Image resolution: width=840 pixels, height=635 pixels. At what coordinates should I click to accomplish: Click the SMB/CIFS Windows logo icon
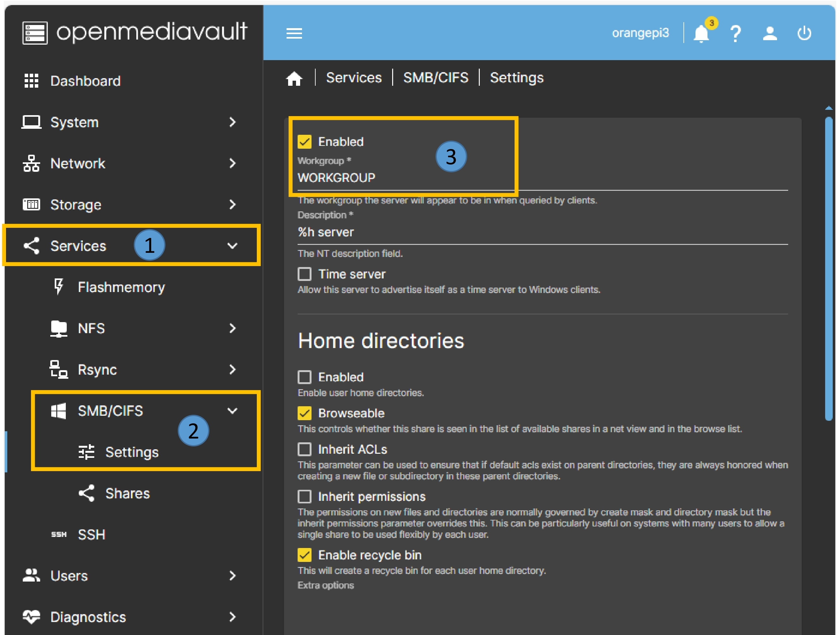(x=59, y=411)
